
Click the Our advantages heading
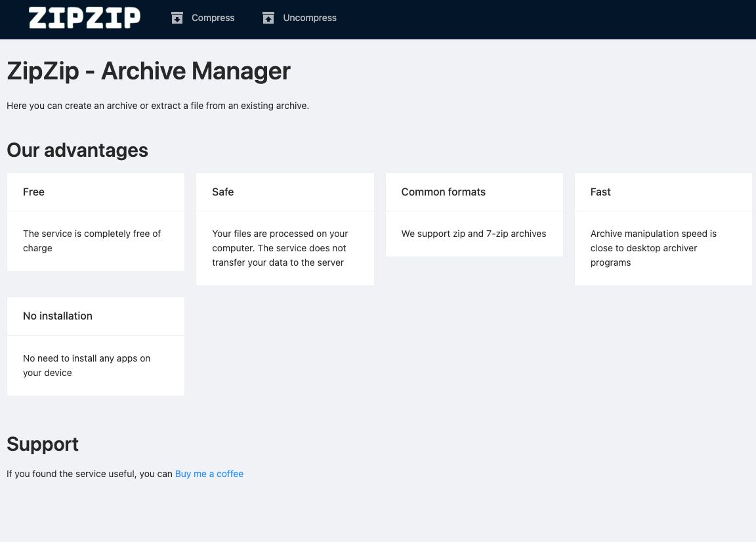click(x=77, y=150)
